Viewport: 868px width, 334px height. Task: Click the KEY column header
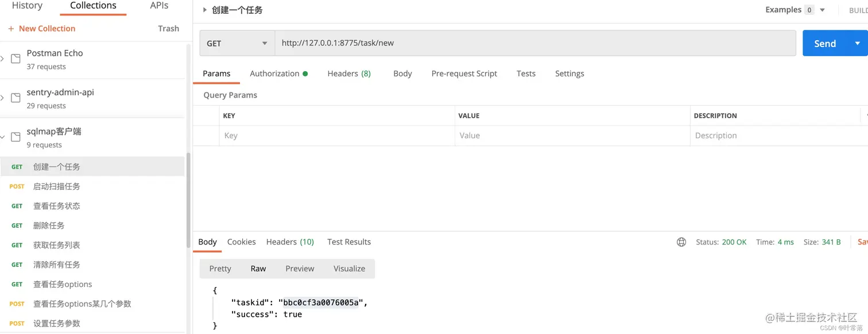[x=229, y=116]
